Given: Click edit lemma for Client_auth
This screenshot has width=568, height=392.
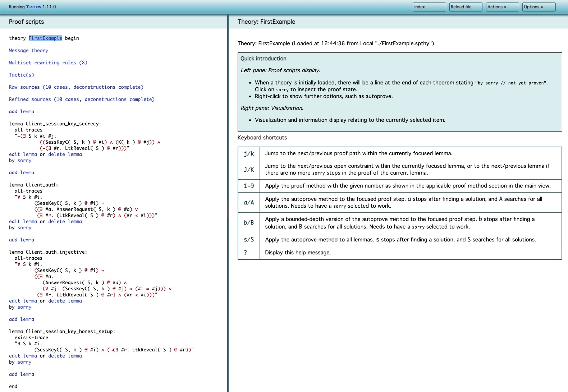Looking at the screenshot, I should [x=23, y=222].
